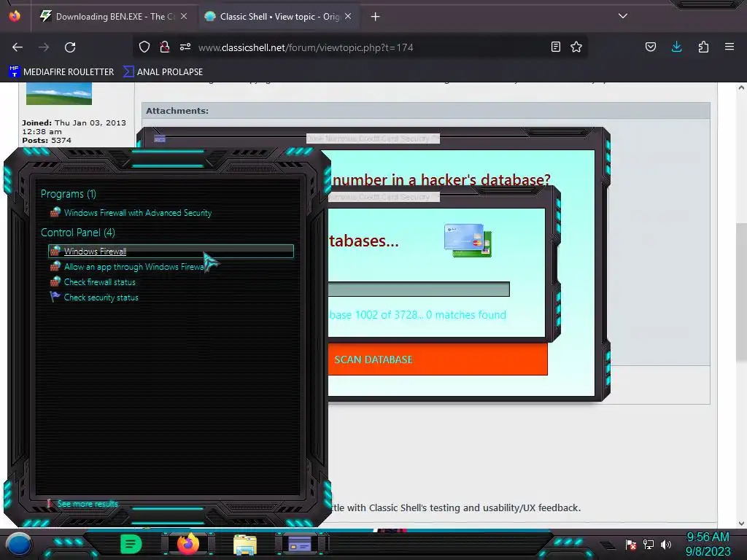Open Firefox from the taskbar
The height and width of the screenshot is (560, 747).
pos(187,544)
